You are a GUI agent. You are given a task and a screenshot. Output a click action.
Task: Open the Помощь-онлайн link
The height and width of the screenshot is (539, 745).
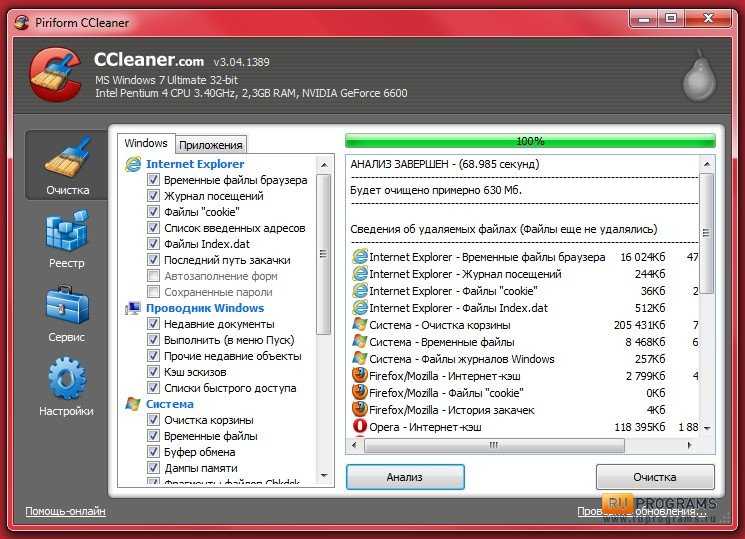point(66,511)
